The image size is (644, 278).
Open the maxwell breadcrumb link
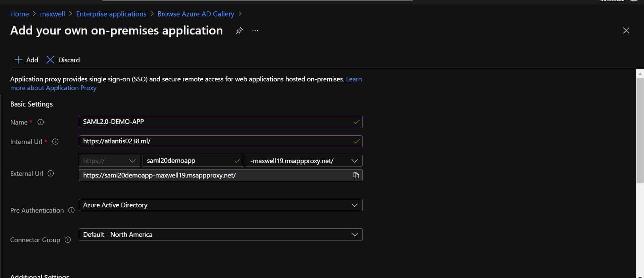tap(52, 14)
